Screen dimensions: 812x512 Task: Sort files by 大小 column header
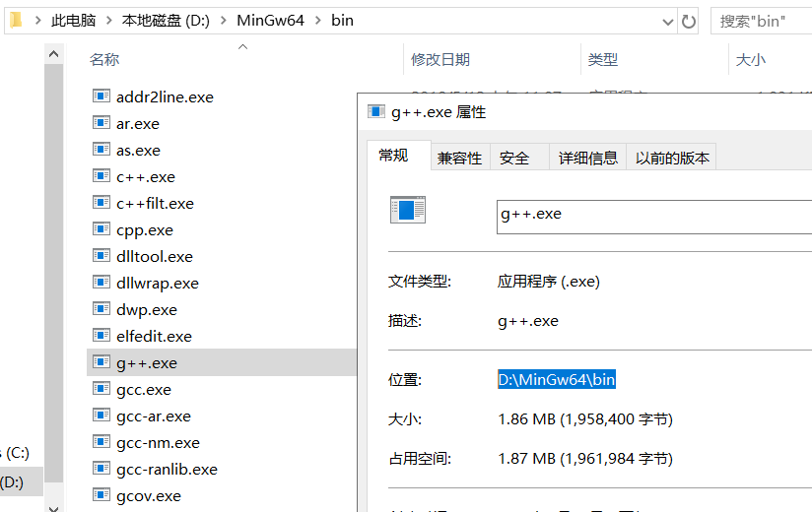(x=750, y=59)
